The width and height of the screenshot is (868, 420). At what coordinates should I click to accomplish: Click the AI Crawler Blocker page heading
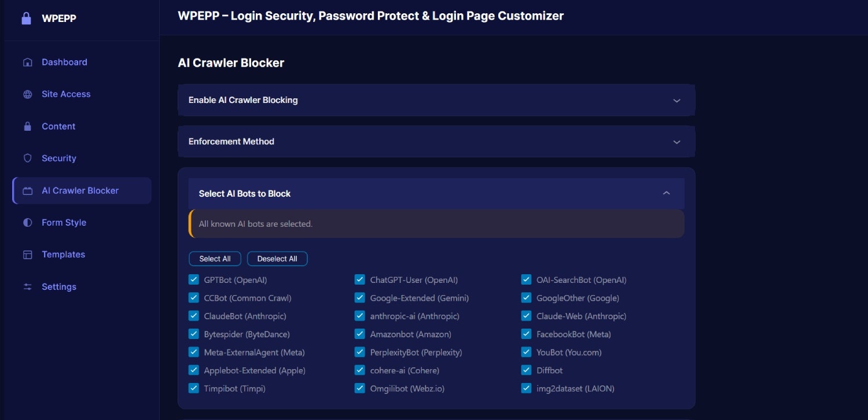pos(231,63)
